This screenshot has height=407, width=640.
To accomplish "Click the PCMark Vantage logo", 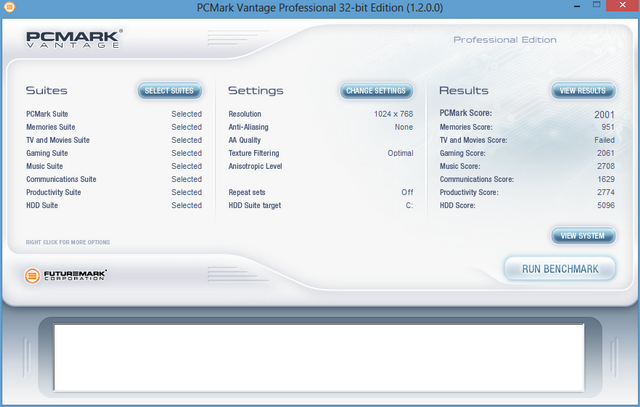I will [x=74, y=39].
